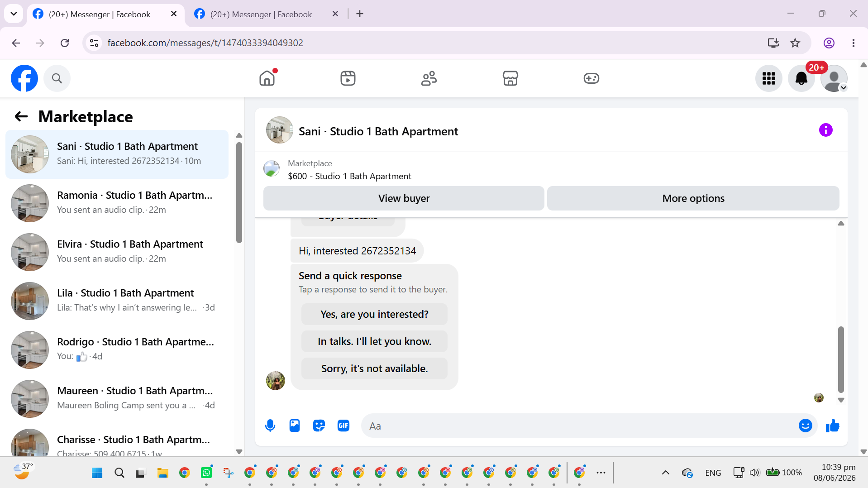Open the notifications bell
This screenshot has height=488, width=868.
point(801,78)
